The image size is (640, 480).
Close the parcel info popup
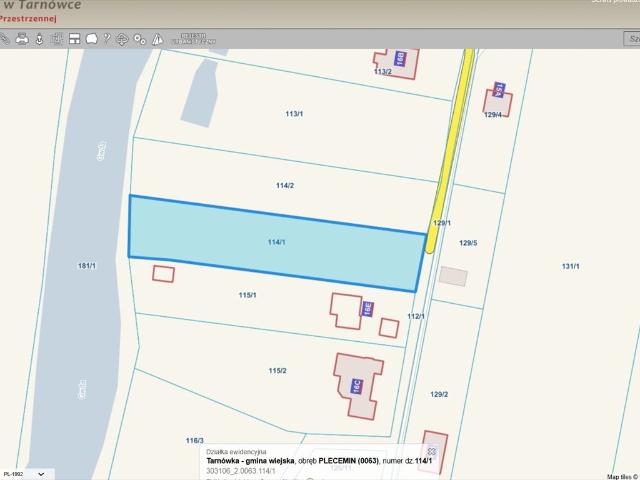(x=431, y=451)
